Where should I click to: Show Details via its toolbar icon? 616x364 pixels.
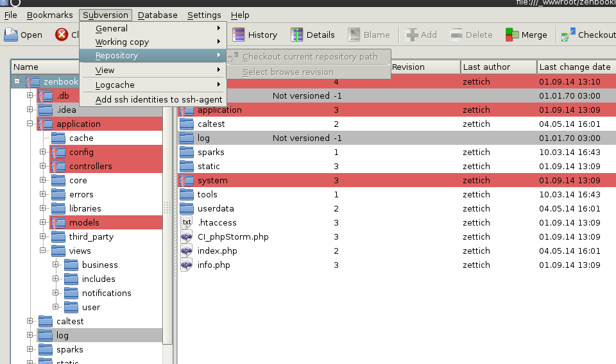coord(296,35)
